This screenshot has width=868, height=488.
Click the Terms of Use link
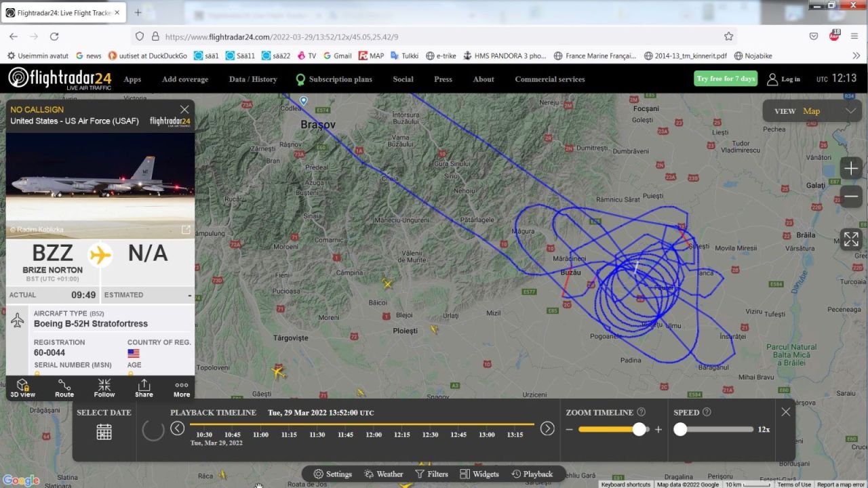[794, 485]
